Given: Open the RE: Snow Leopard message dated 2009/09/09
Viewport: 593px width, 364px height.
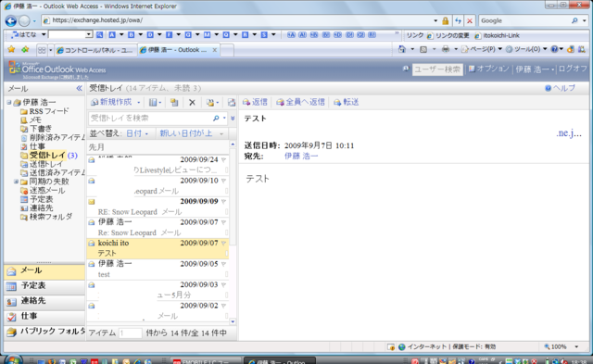Looking at the screenshot, I should [x=158, y=207].
